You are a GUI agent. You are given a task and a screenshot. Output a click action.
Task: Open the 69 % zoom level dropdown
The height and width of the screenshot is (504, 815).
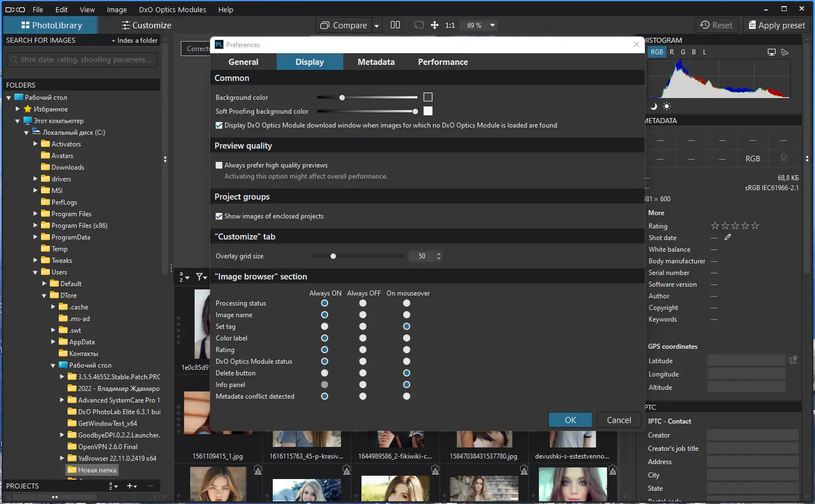(492, 25)
